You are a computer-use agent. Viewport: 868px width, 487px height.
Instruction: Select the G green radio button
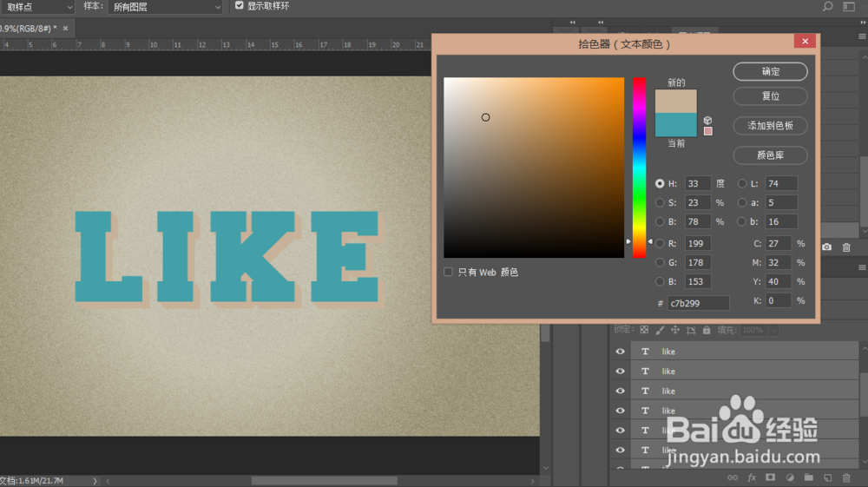(660, 262)
